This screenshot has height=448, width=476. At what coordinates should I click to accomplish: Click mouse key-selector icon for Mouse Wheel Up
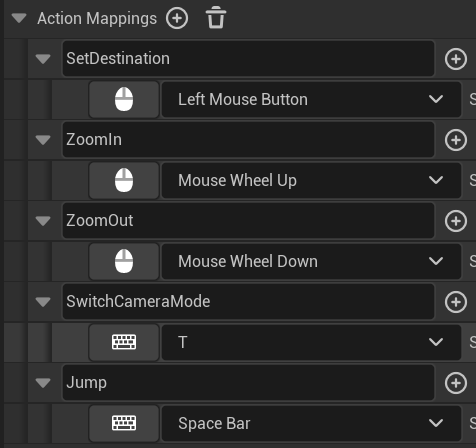tap(124, 180)
